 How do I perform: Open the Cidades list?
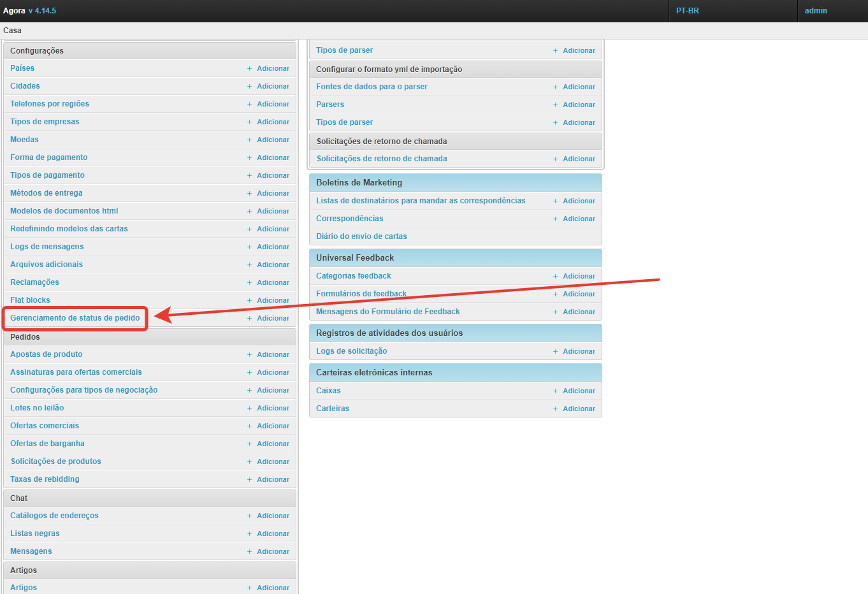(25, 86)
